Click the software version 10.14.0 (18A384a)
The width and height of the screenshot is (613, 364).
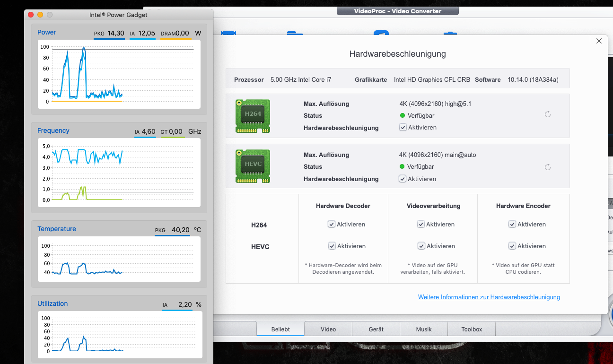click(x=533, y=79)
